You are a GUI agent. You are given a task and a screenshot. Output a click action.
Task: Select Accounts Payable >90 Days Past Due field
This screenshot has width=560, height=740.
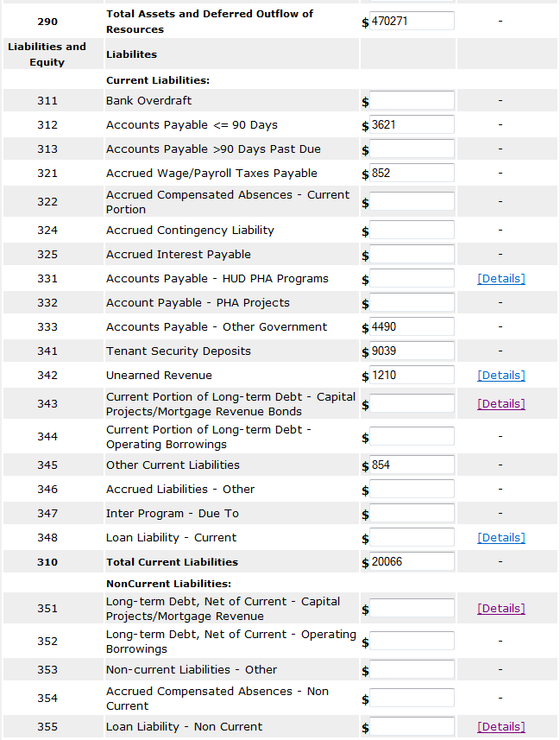[x=412, y=149]
